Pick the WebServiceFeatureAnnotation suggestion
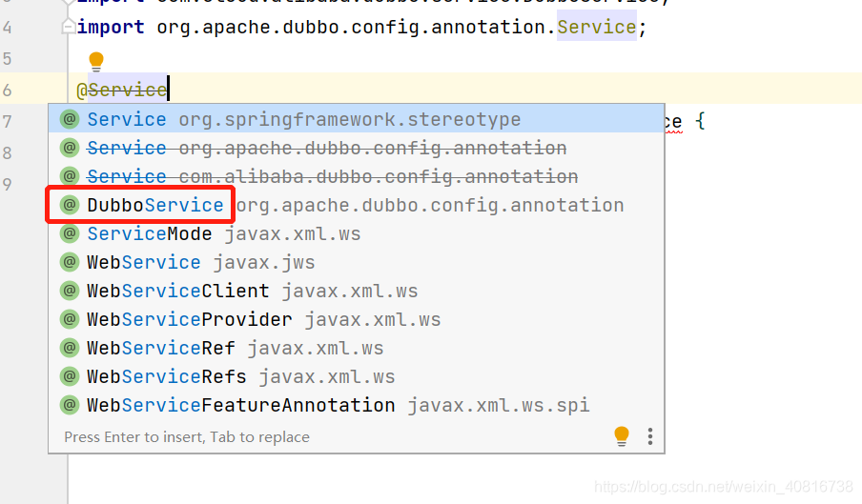The width and height of the screenshot is (862, 504). [x=357, y=405]
